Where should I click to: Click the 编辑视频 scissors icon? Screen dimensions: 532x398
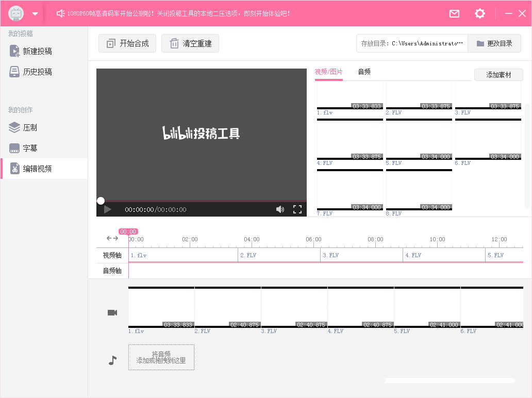pos(14,168)
